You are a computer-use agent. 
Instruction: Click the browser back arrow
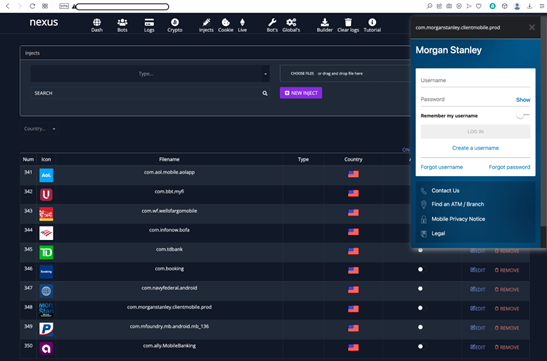tap(8, 6)
